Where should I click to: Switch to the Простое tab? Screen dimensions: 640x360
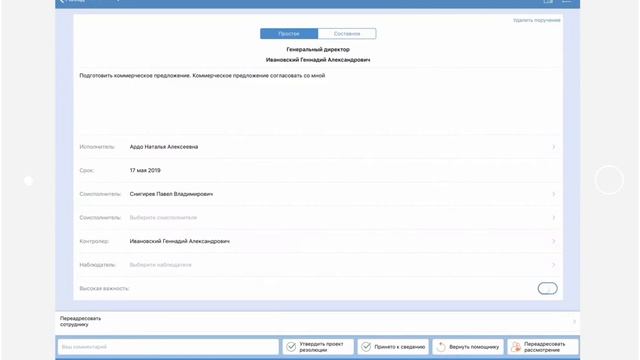(289, 33)
